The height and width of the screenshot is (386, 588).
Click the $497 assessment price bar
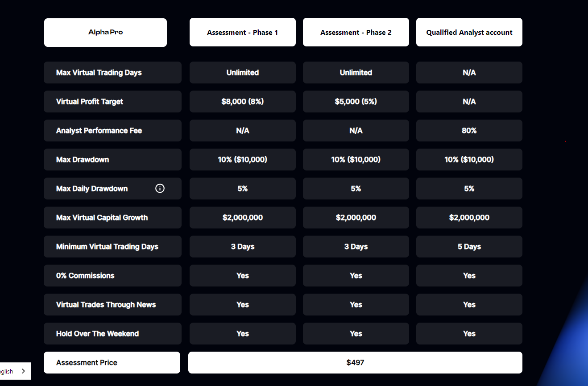(x=355, y=362)
